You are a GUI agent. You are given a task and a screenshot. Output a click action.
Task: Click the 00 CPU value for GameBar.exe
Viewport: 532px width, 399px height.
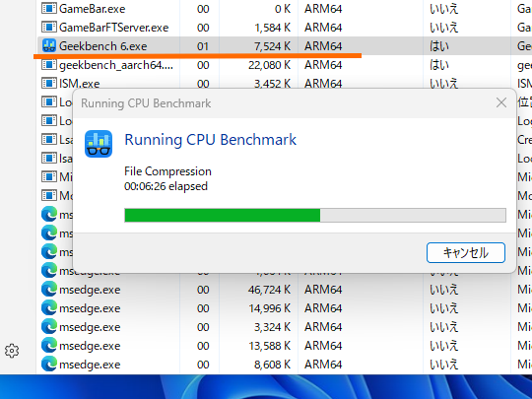point(203,9)
